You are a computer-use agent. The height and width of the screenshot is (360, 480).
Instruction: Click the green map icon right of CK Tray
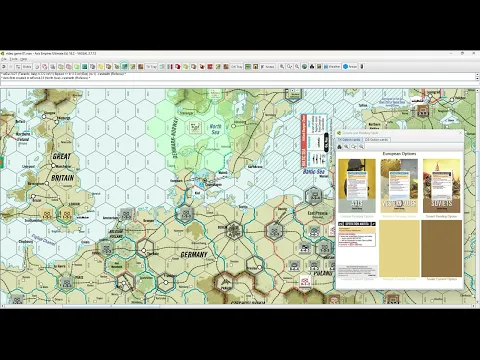click(x=248, y=67)
